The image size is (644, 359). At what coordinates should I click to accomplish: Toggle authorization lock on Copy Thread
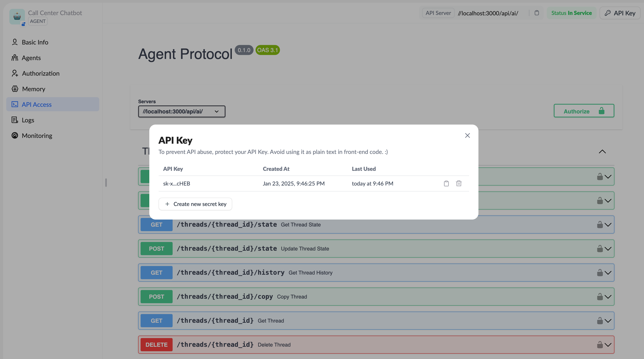pos(600,297)
